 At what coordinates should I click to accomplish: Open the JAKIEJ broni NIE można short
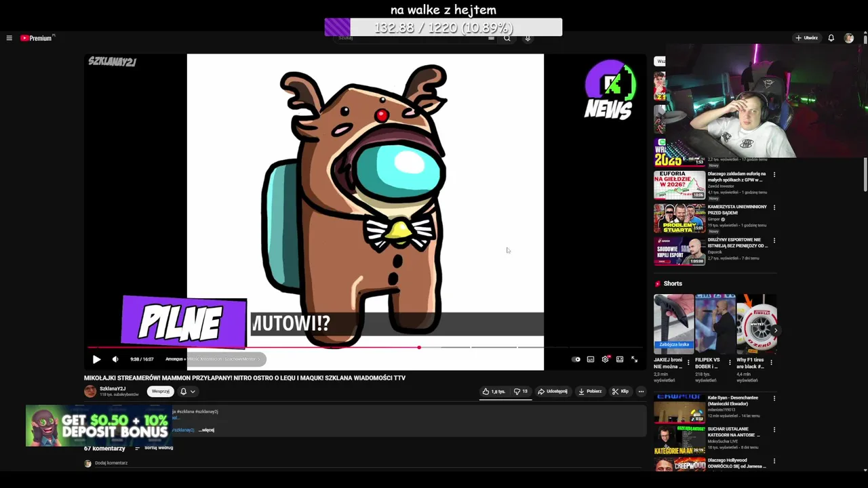click(x=673, y=324)
